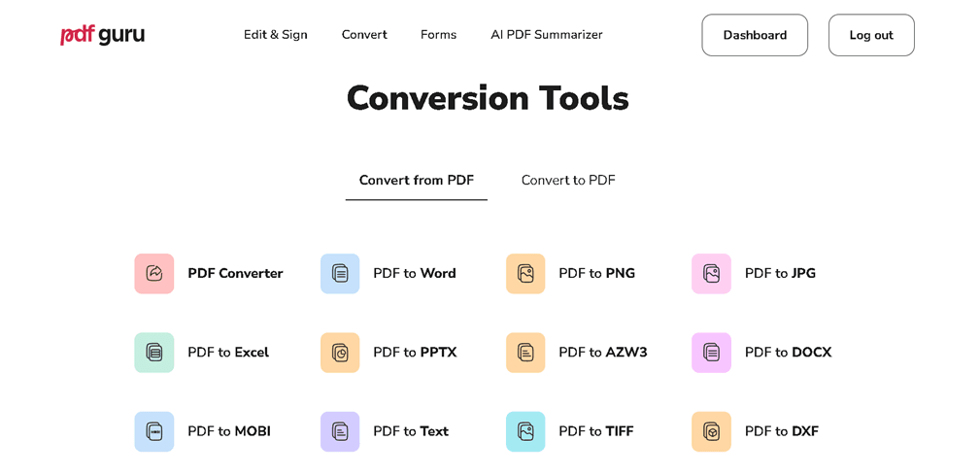Click the cyan PDF to TIFF icon
Image resolution: width=980 pixels, height=475 pixels.
525,431
